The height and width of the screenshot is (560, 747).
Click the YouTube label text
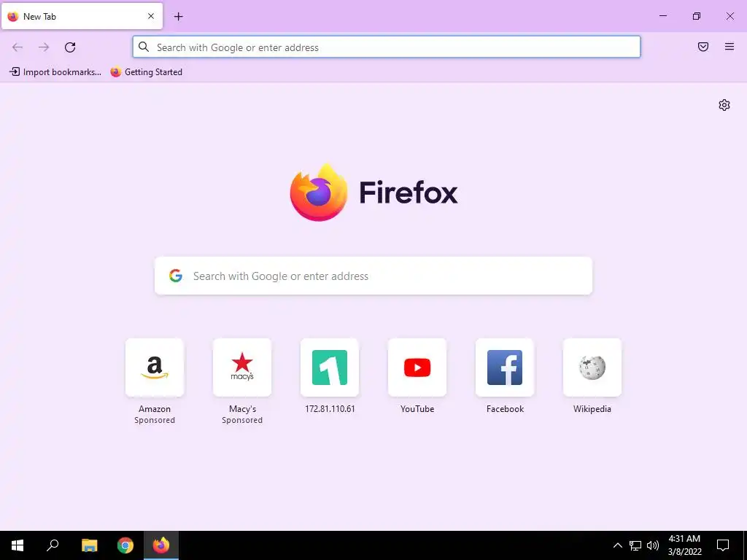417,409
